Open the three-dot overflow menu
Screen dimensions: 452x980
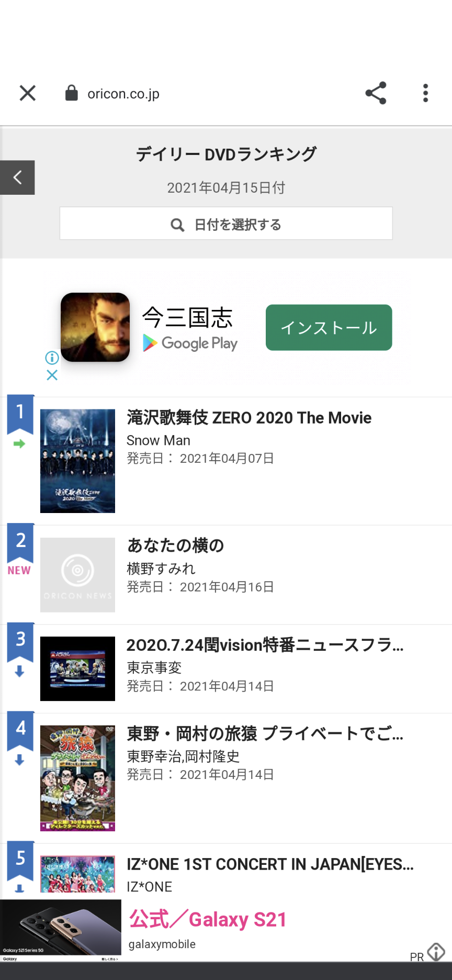[x=425, y=93]
